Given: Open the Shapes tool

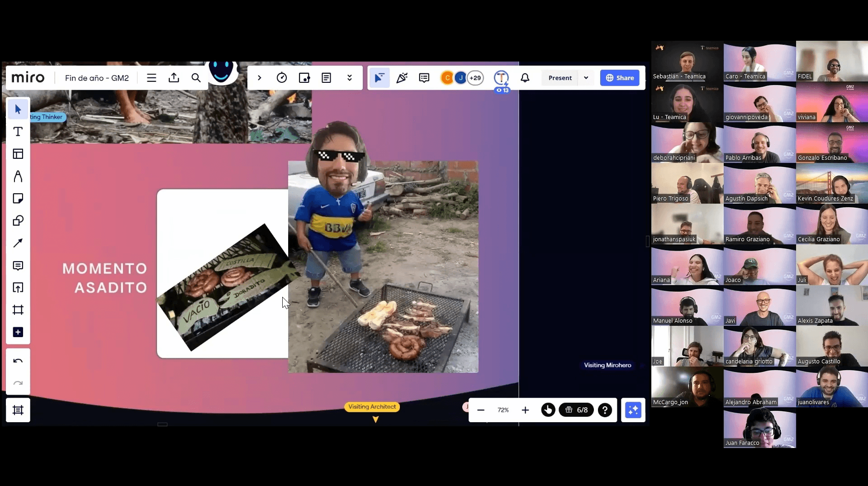Looking at the screenshot, I should tap(18, 221).
